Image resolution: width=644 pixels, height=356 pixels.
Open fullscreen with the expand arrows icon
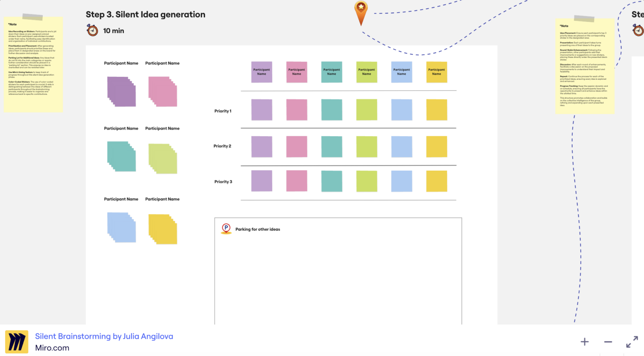(x=632, y=342)
